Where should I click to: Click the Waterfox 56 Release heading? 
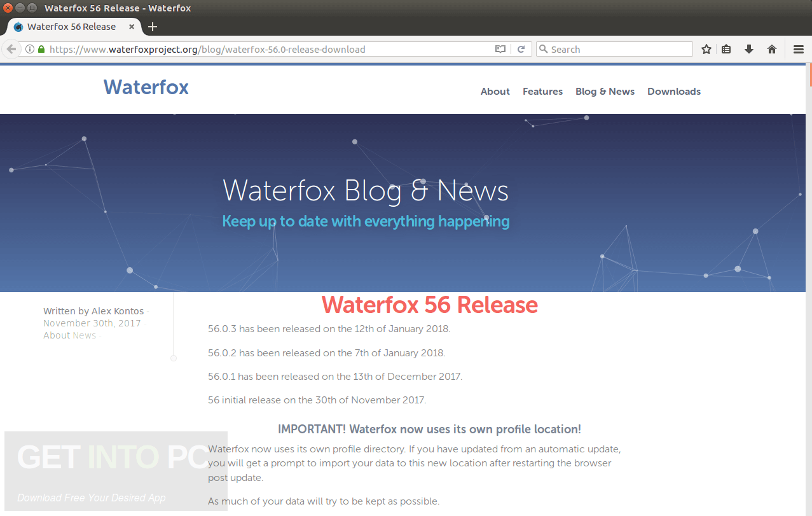point(430,305)
